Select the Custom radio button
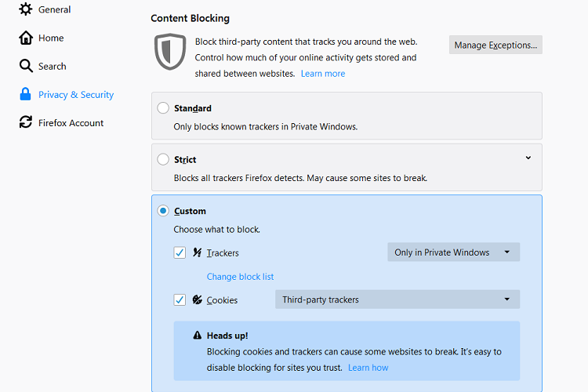 point(163,211)
